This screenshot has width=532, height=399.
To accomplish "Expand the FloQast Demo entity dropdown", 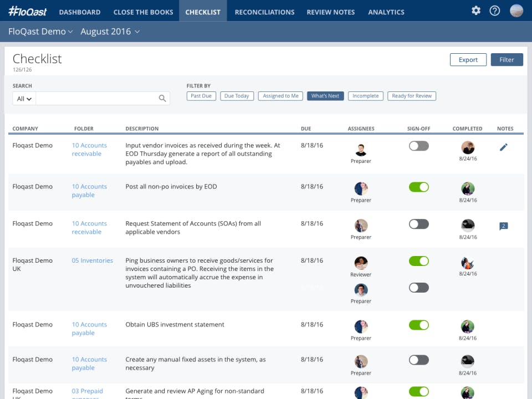I will click(x=40, y=32).
